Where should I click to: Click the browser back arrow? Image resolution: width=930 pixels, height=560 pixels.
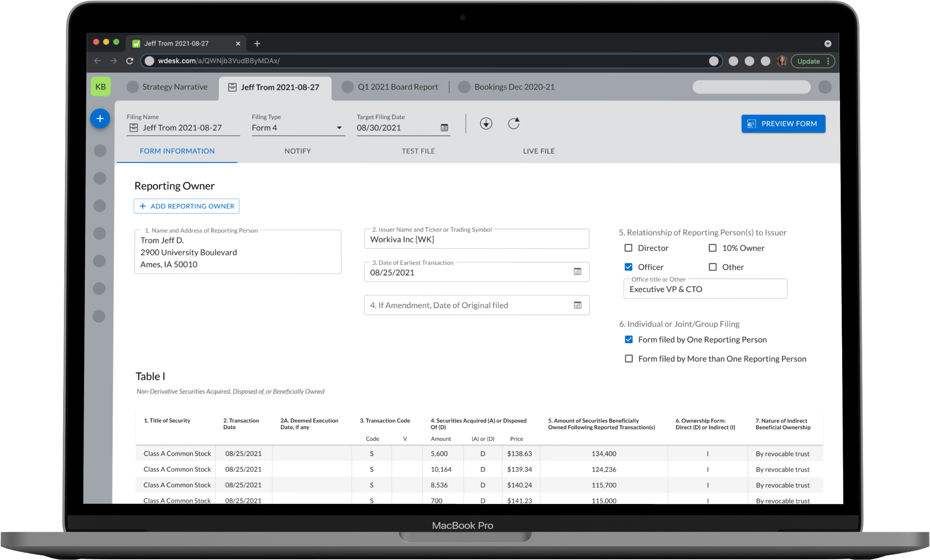[98, 61]
